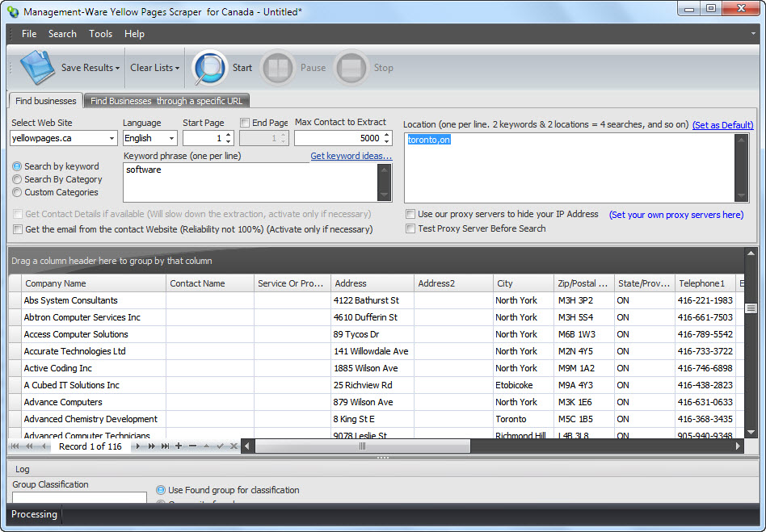Go to next page of records
The width and height of the screenshot is (766, 532).
(151, 446)
